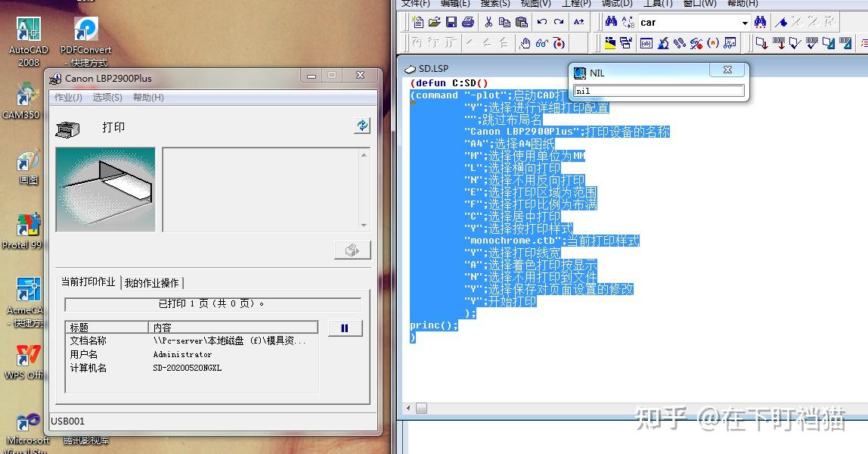The width and height of the screenshot is (868, 454).
Task: Show last break with the red circle icon
Action: click(559, 43)
